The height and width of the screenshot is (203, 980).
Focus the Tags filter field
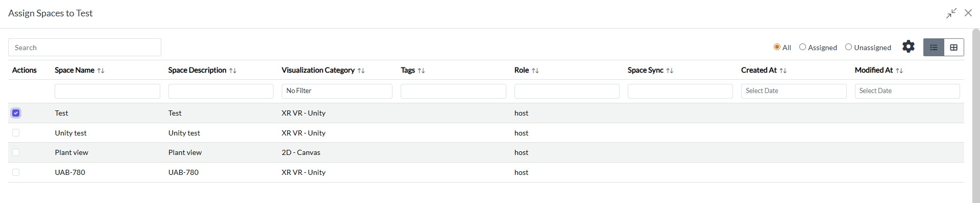tap(453, 91)
